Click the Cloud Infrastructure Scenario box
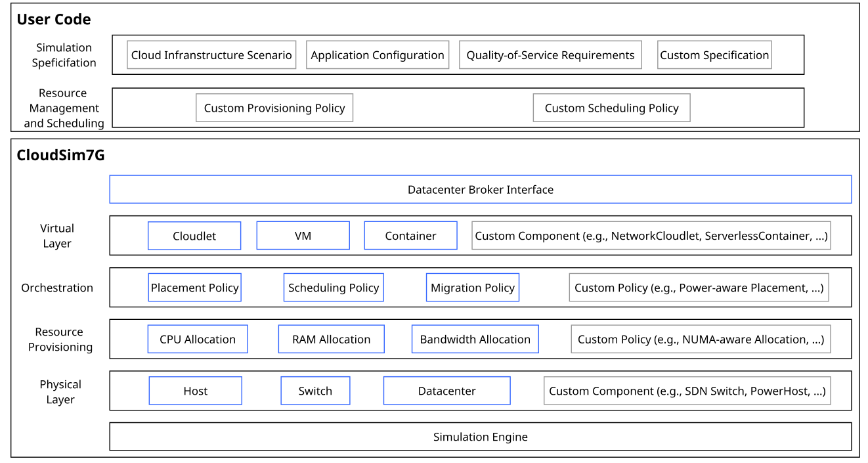868x463 pixels. pyautogui.click(x=211, y=55)
